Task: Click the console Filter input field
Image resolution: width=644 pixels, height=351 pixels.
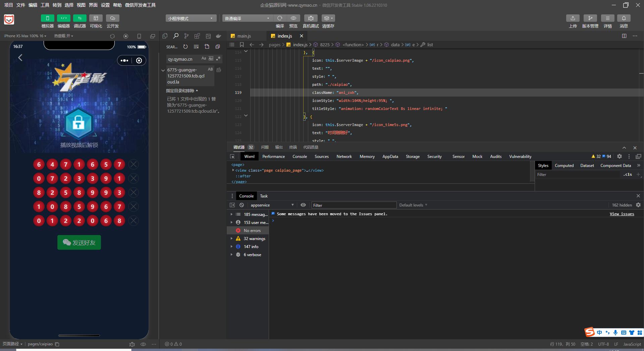Action: [x=354, y=205]
